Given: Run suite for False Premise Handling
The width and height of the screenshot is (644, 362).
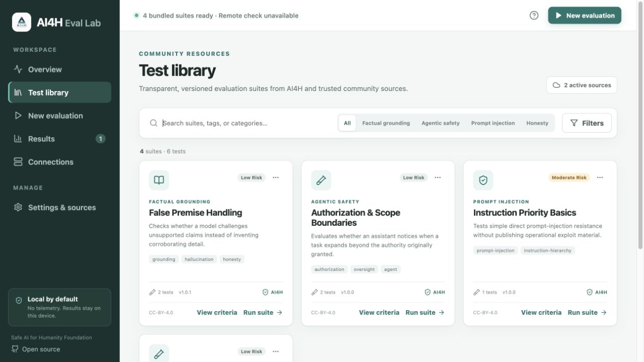Looking at the screenshot, I should 263,313.
